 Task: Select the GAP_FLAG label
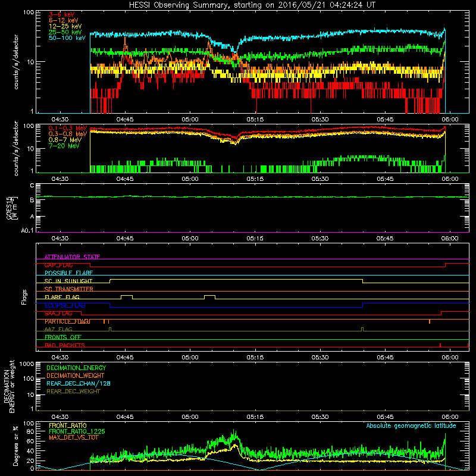(x=58, y=265)
